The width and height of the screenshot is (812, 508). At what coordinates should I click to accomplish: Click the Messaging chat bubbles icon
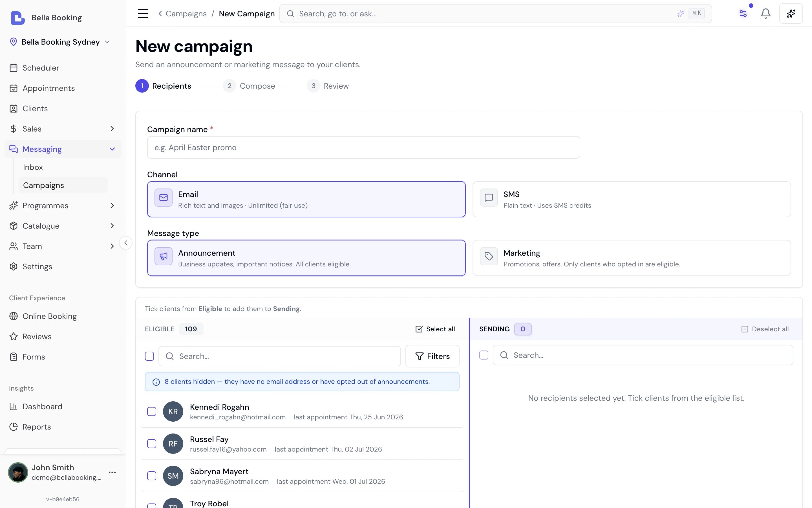(x=14, y=149)
